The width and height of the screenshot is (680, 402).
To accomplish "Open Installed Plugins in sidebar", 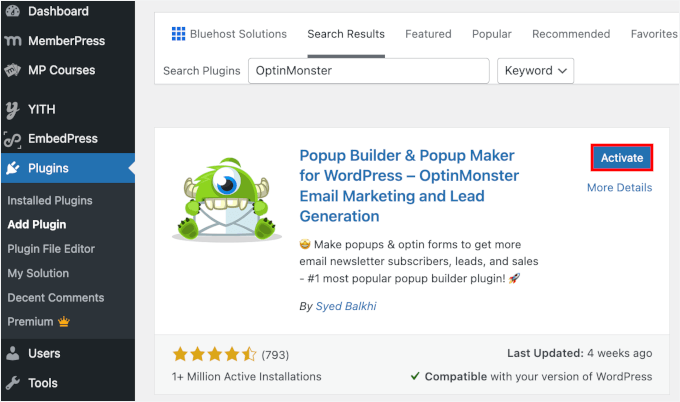I will (49, 201).
